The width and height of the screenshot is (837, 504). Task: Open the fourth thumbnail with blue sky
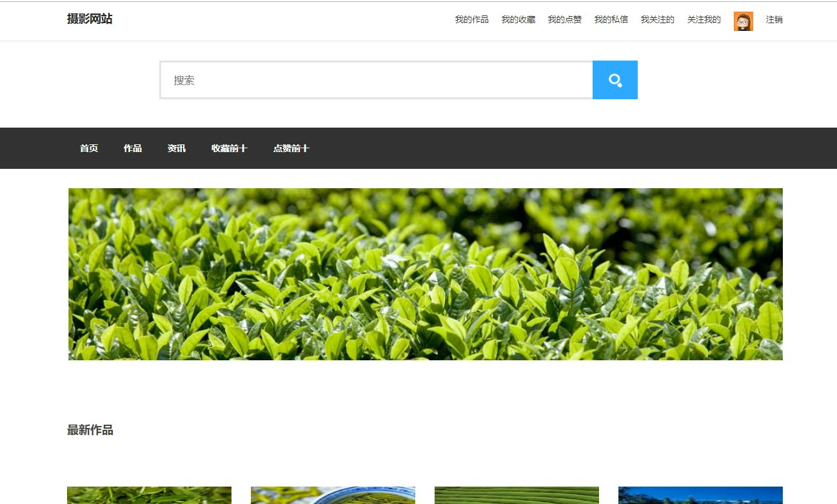700,496
